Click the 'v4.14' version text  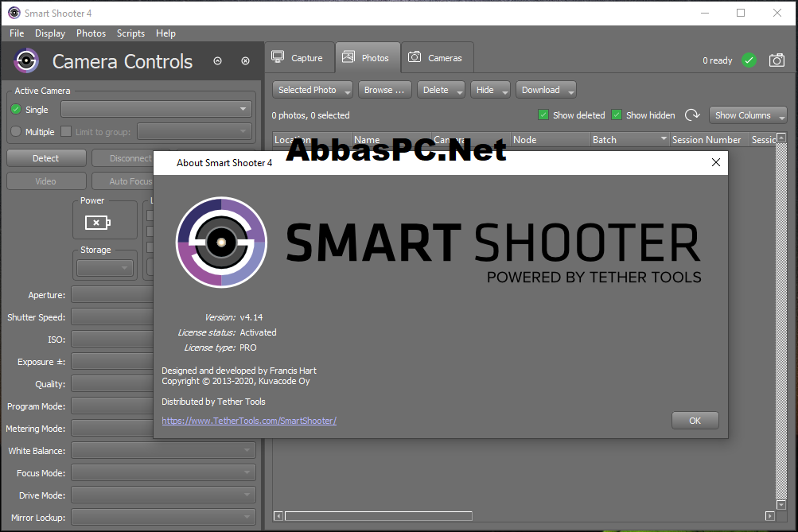point(251,317)
